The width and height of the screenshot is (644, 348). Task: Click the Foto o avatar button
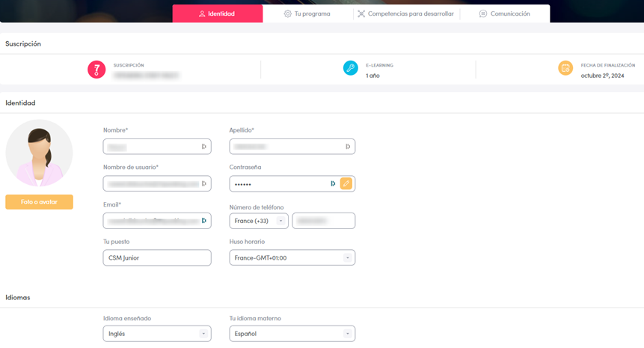click(x=39, y=202)
